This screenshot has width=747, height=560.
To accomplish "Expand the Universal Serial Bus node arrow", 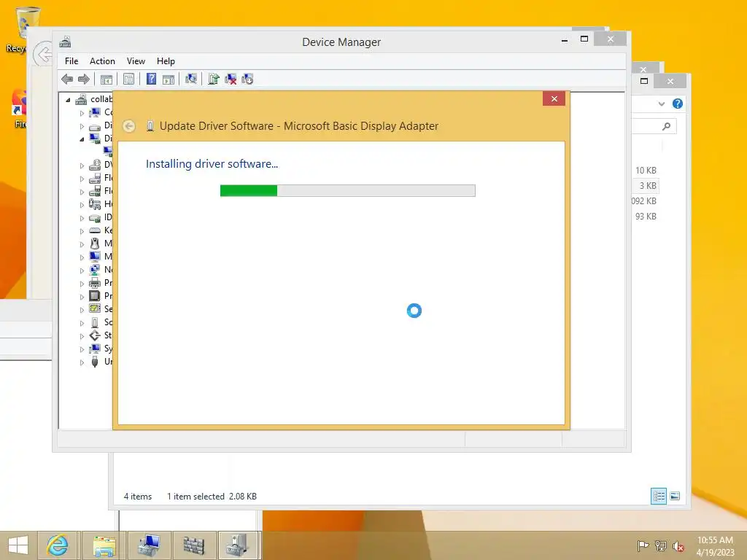I will (x=82, y=362).
